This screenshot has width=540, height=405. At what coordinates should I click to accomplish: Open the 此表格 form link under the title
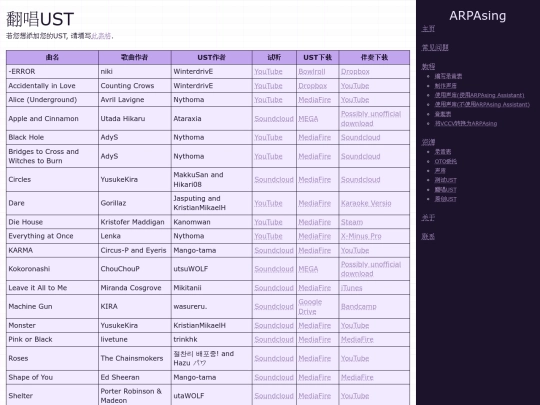(x=101, y=36)
